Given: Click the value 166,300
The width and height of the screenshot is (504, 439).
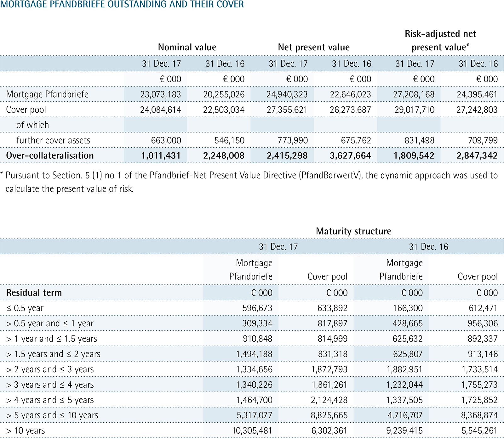Looking at the screenshot, I should [408, 308].
